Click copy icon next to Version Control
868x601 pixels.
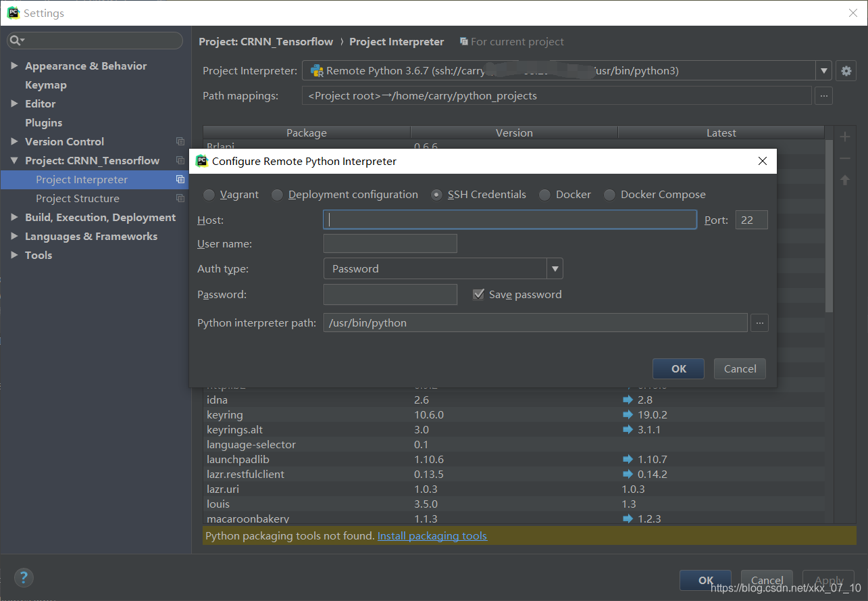point(180,141)
